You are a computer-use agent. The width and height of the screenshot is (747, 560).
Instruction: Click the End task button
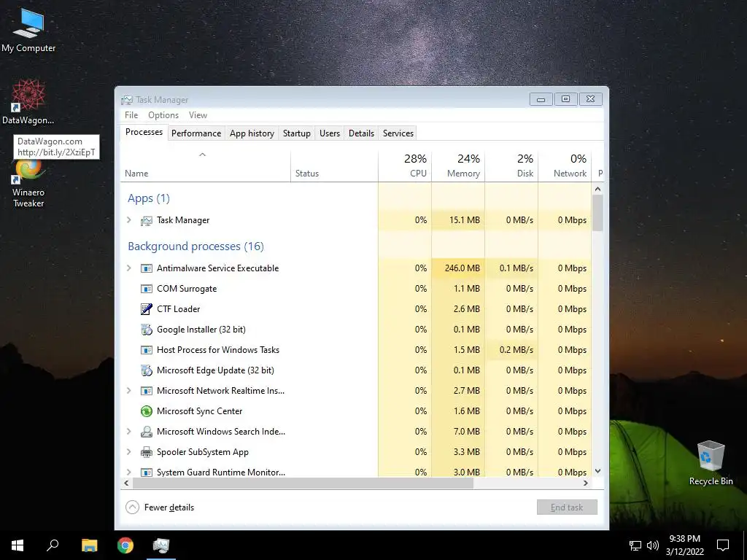coord(567,507)
